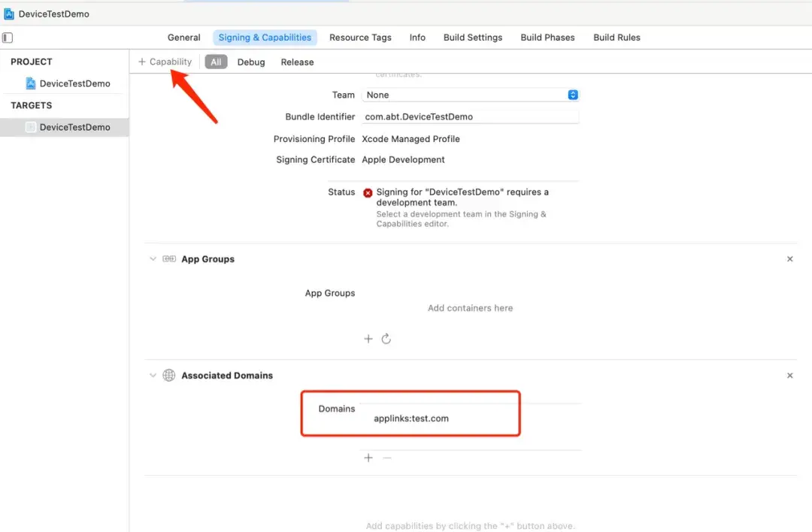Image resolution: width=812 pixels, height=532 pixels.
Task: Click the Associated Domains globe icon
Action: 169,376
